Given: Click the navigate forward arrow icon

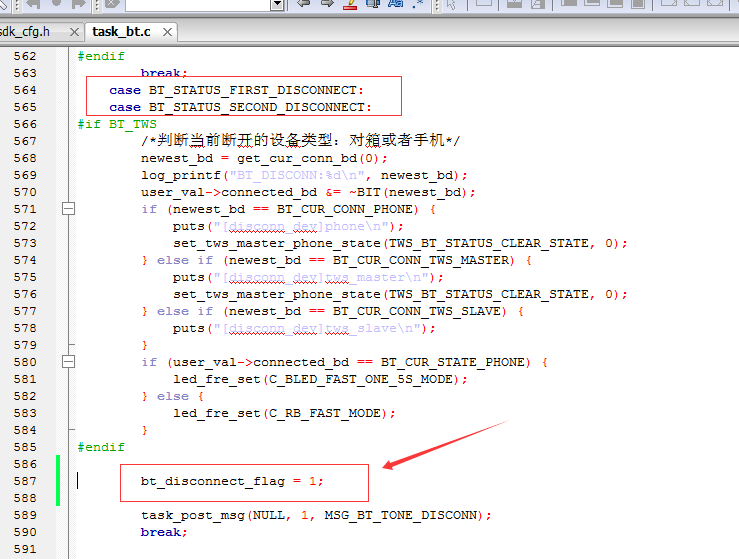Looking at the screenshot, I should [x=327, y=4].
